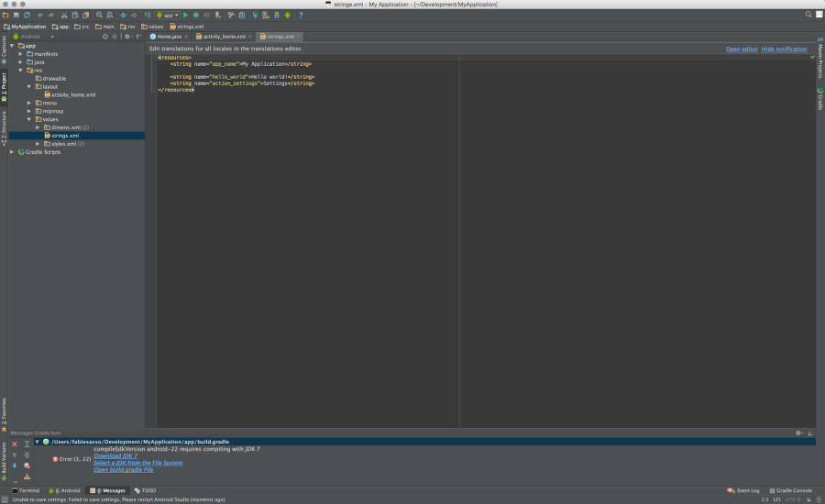
Task: Open the Messages panel gear settings
Action: pos(799,433)
